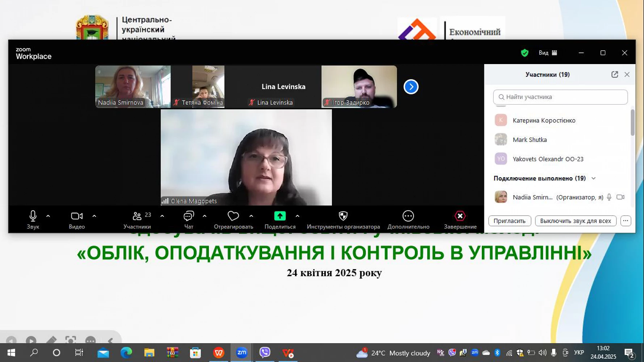Viewport: 644px width, 362px height.
Task: Close the Участники participants panel
Action: click(x=627, y=75)
